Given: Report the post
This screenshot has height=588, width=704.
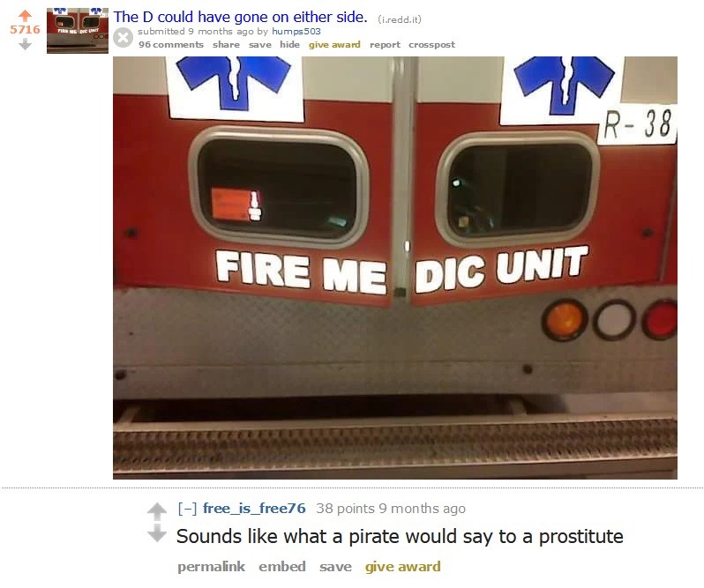Looking at the screenshot, I should tap(385, 44).
